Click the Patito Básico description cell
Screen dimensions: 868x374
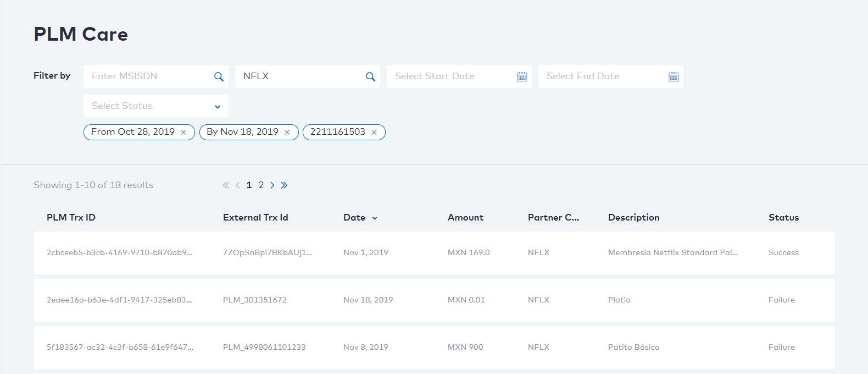[633, 348]
